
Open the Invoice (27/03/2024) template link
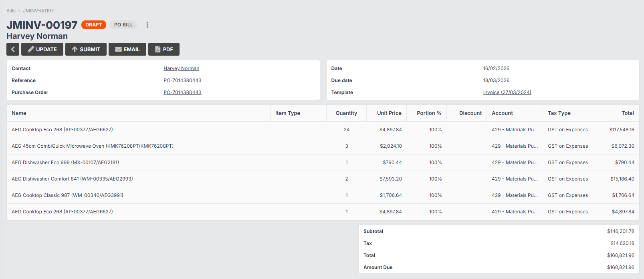pos(507,92)
